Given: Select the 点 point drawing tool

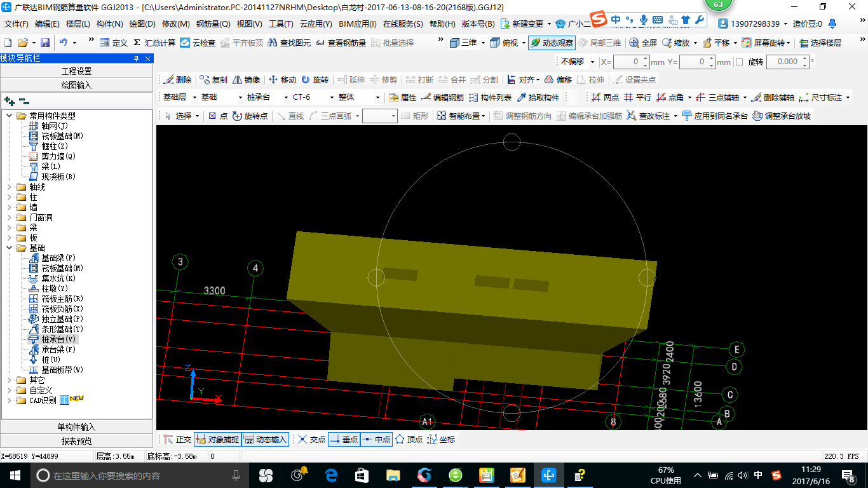Looking at the screenshot, I should (x=218, y=116).
